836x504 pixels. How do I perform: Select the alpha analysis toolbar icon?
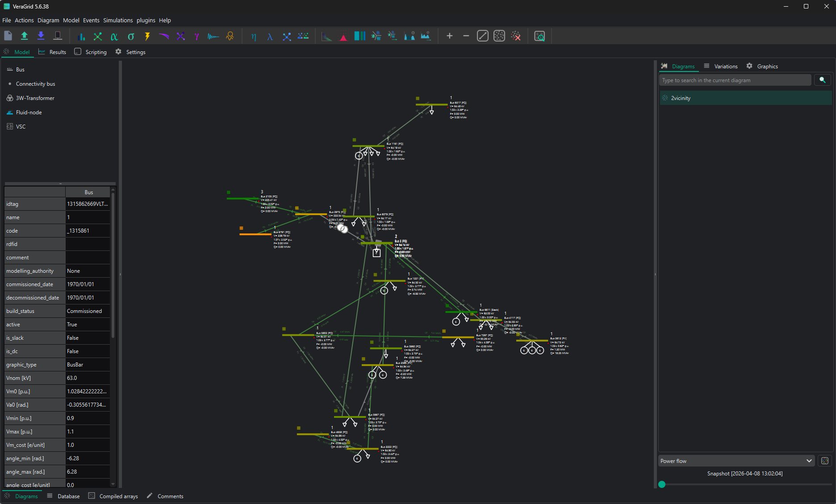(114, 36)
